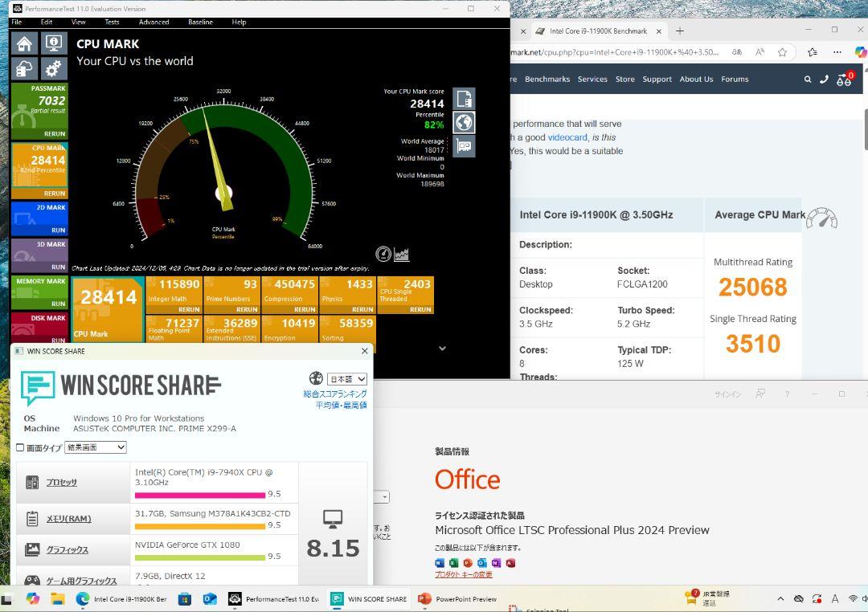Rerun the CPU Mark test
Screen dimensions: 868x612
coord(55,194)
